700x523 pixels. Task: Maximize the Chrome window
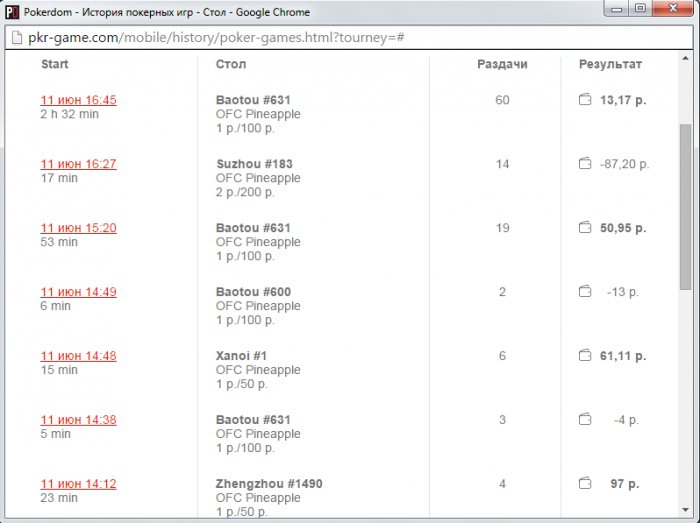point(640,8)
